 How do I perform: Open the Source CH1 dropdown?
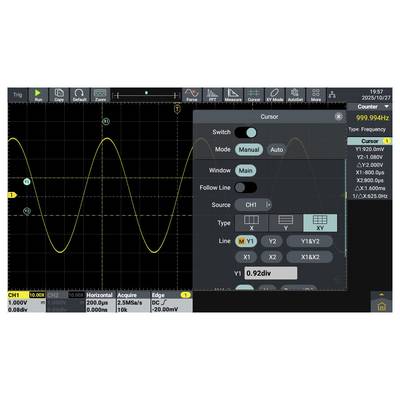click(x=253, y=205)
